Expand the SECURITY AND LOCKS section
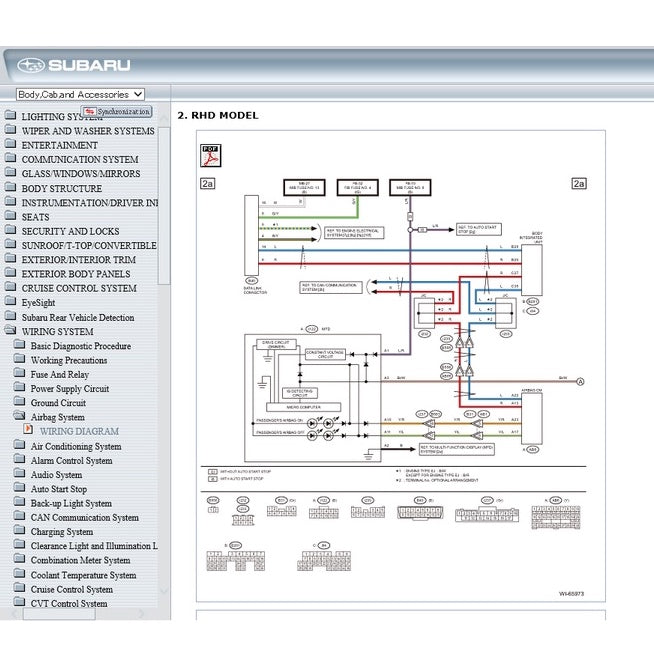The image size is (654, 654). pyautogui.click(x=70, y=231)
